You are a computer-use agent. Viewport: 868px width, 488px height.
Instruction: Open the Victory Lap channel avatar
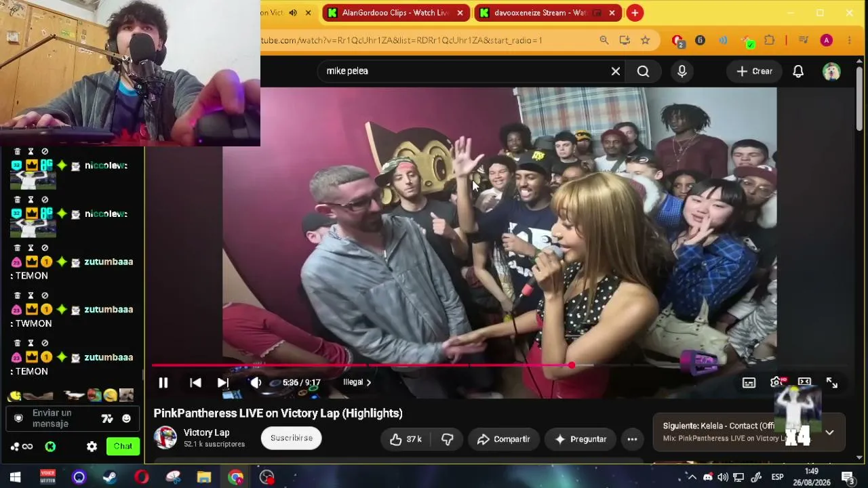tap(165, 438)
